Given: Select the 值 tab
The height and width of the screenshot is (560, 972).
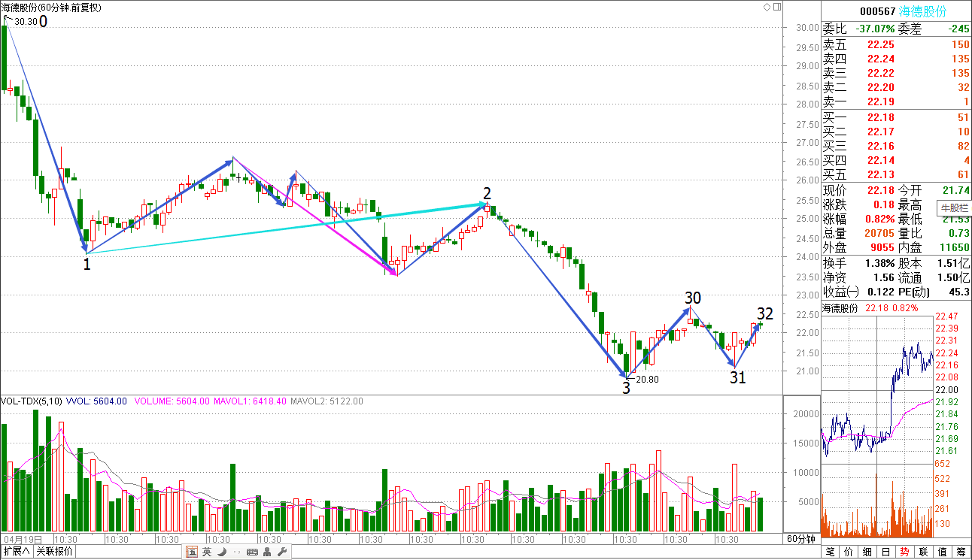Looking at the screenshot, I should click(942, 552).
